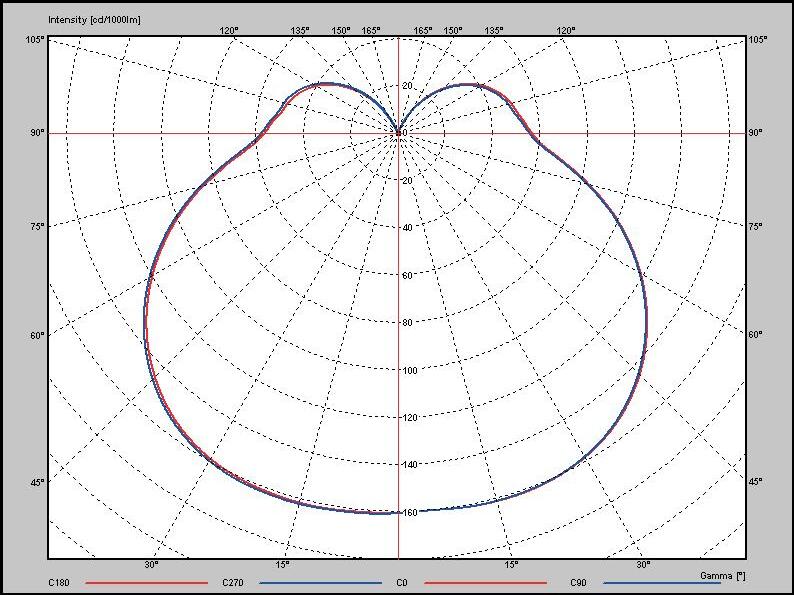Click the red legend line beside C0

pos(486,583)
